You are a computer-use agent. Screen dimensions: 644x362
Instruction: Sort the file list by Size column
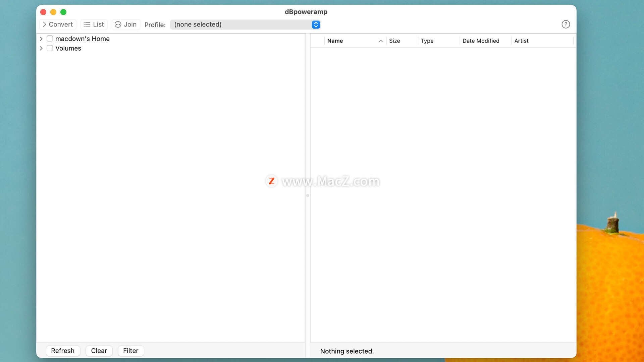(x=402, y=41)
